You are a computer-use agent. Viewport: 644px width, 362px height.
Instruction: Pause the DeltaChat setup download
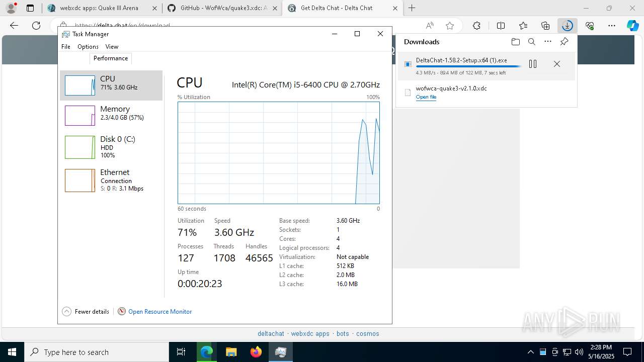pyautogui.click(x=533, y=64)
